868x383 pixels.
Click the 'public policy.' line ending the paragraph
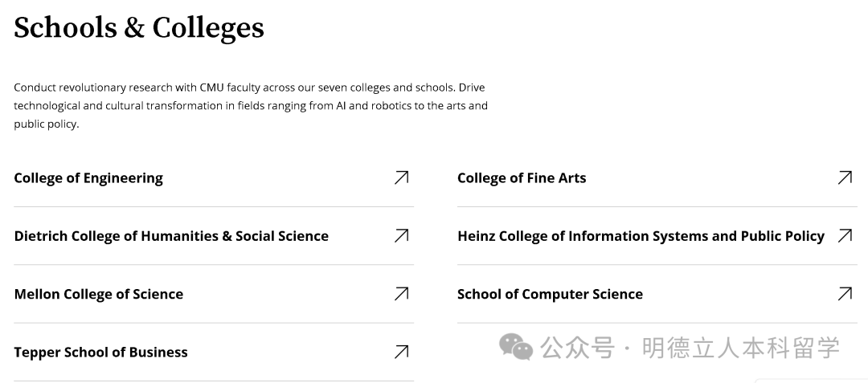tap(46, 124)
